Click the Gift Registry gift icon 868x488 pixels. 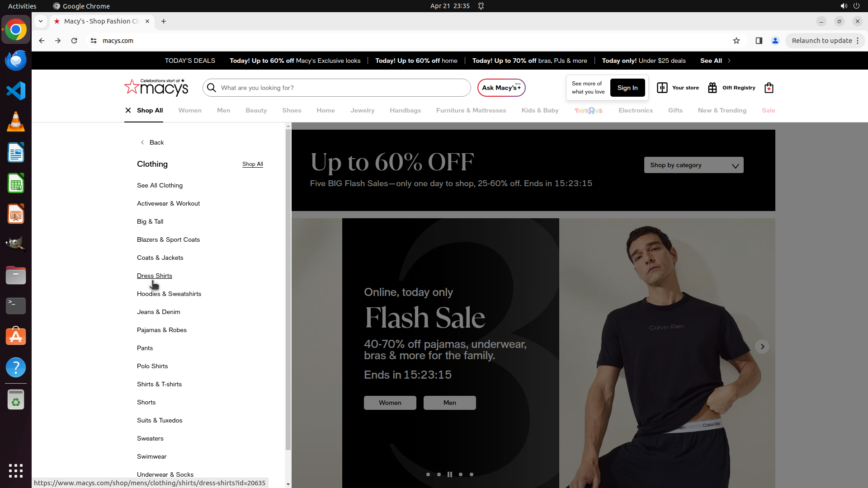coord(712,88)
